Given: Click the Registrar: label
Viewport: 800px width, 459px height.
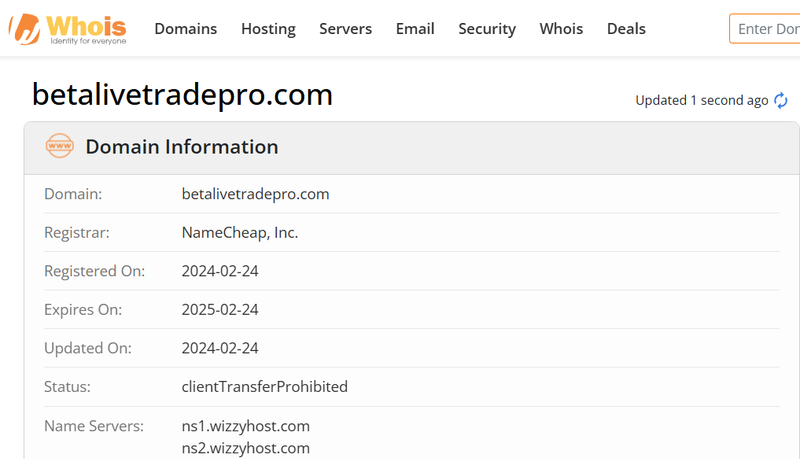Looking at the screenshot, I should tap(77, 233).
